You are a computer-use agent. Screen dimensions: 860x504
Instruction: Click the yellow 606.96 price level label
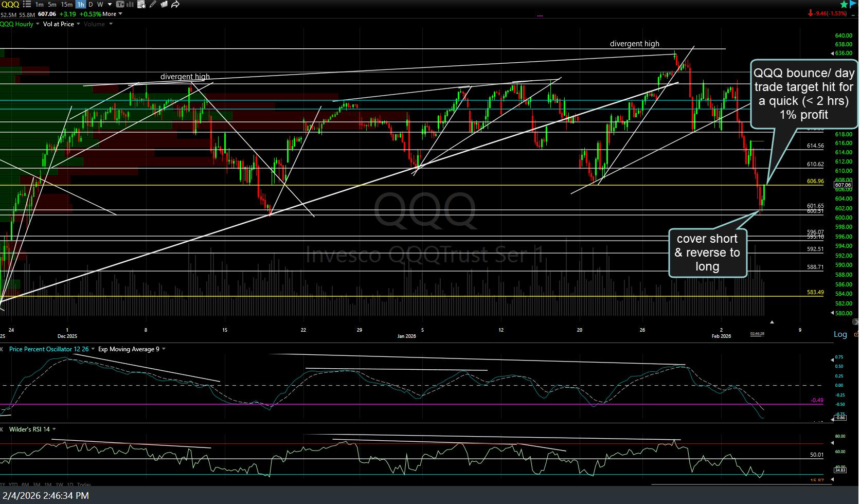click(x=815, y=181)
